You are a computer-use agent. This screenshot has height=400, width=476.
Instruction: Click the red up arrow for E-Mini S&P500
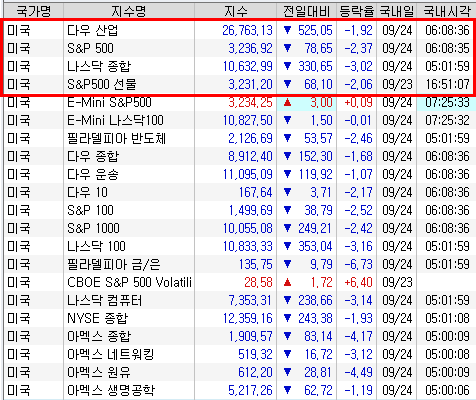[287, 103]
